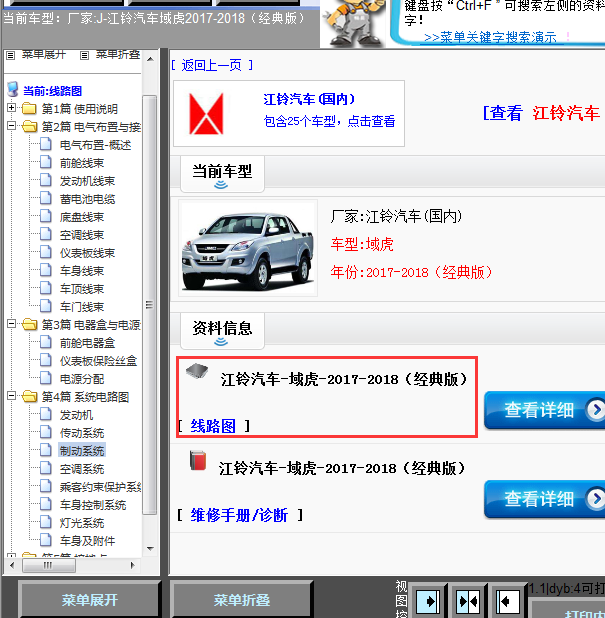
Task: Click the document icon beside 电源分配
Action: 46,378
